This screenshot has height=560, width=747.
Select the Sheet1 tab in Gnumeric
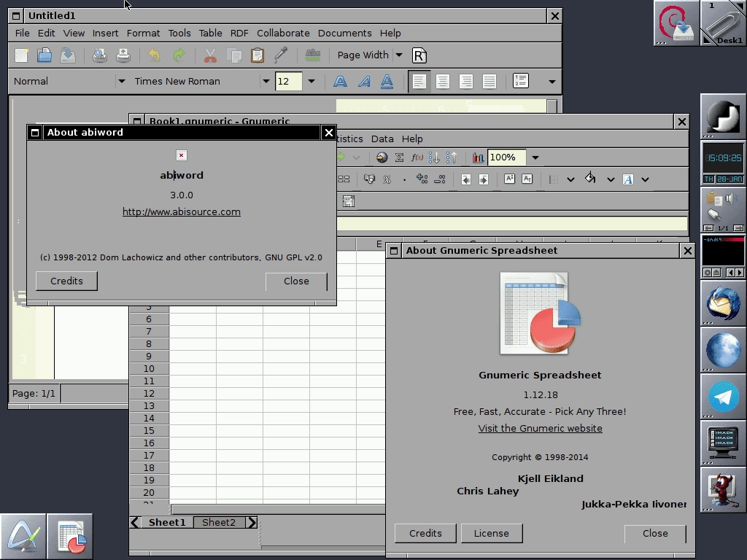[x=167, y=522]
